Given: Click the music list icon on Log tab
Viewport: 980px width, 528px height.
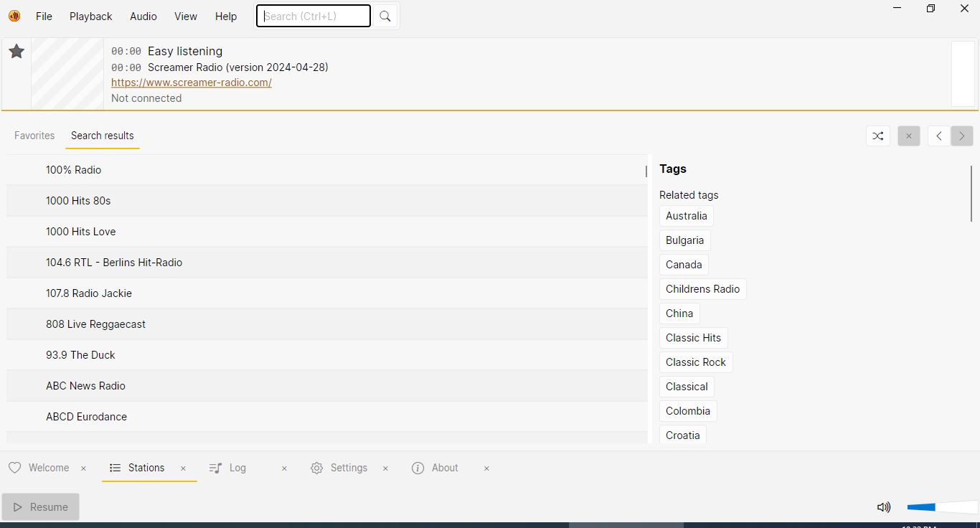Looking at the screenshot, I should [215, 468].
